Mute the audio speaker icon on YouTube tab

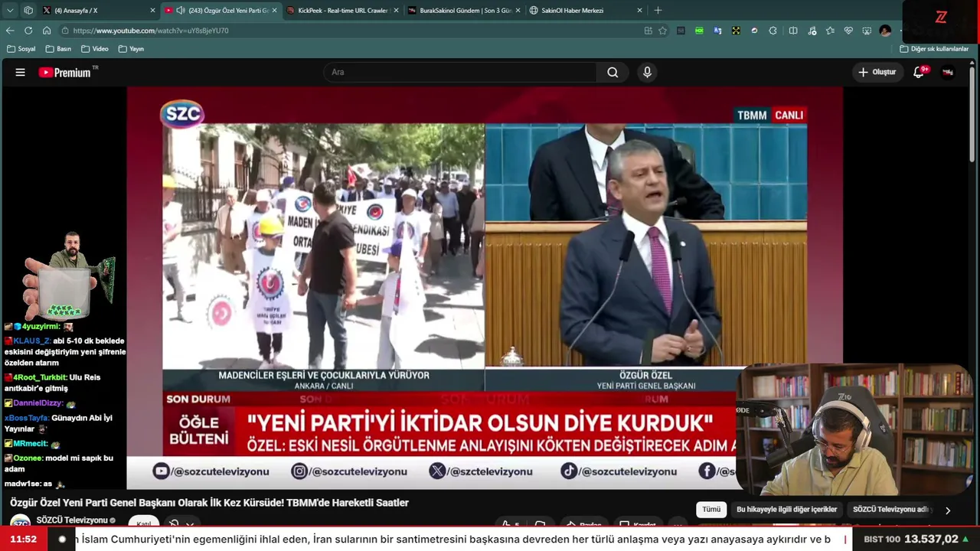pos(181,11)
